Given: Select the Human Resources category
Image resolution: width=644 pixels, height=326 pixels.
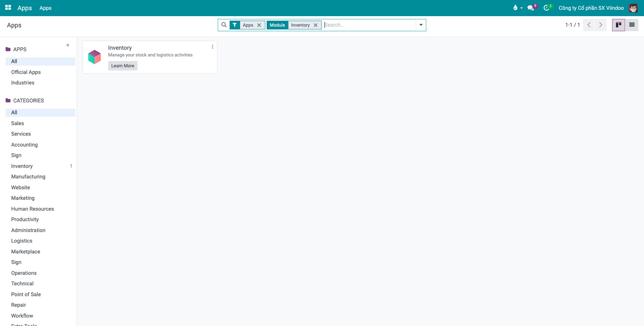Looking at the screenshot, I should 40,209.
